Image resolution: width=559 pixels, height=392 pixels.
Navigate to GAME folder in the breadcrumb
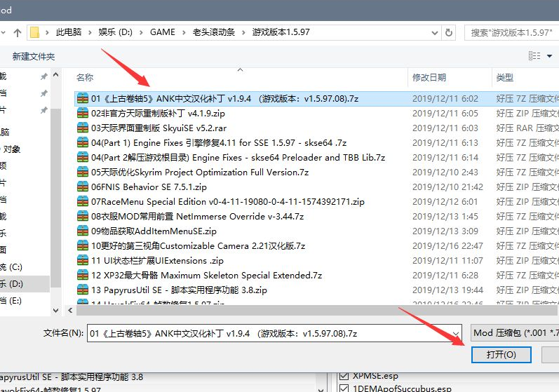(163, 32)
